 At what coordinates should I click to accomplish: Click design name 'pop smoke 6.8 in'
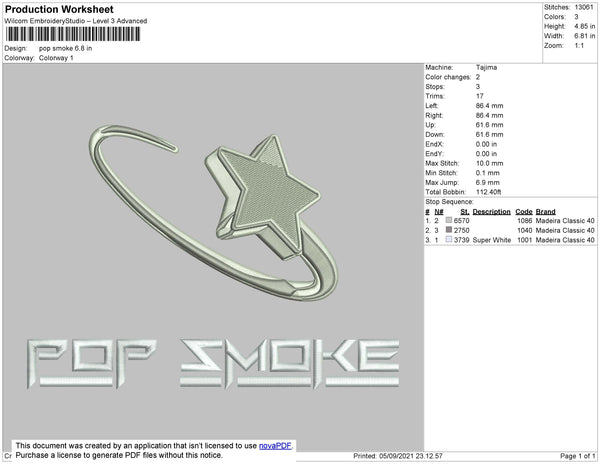[x=65, y=48]
